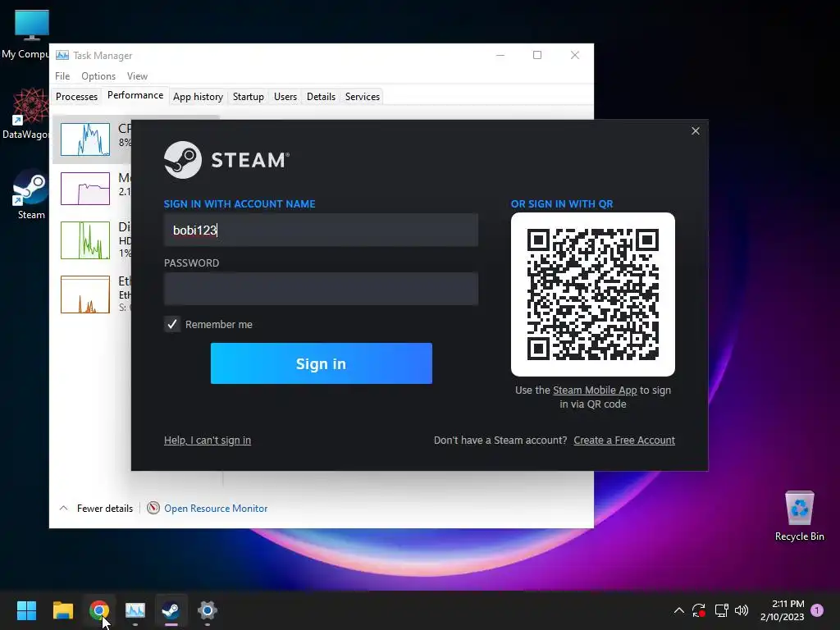Open the network status tray icon
Image resolution: width=840 pixels, height=630 pixels.
point(721,610)
